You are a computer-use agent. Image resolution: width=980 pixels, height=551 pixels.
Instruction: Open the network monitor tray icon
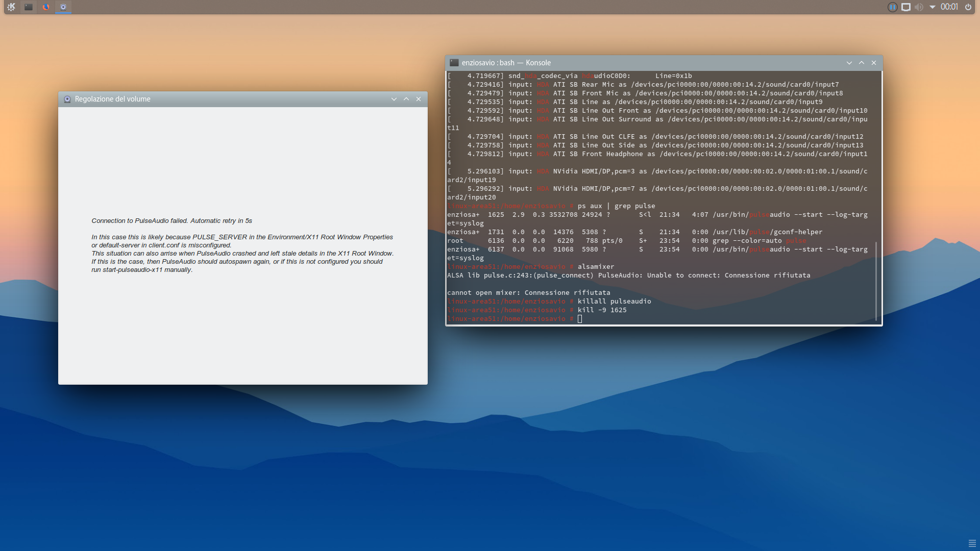coord(906,7)
